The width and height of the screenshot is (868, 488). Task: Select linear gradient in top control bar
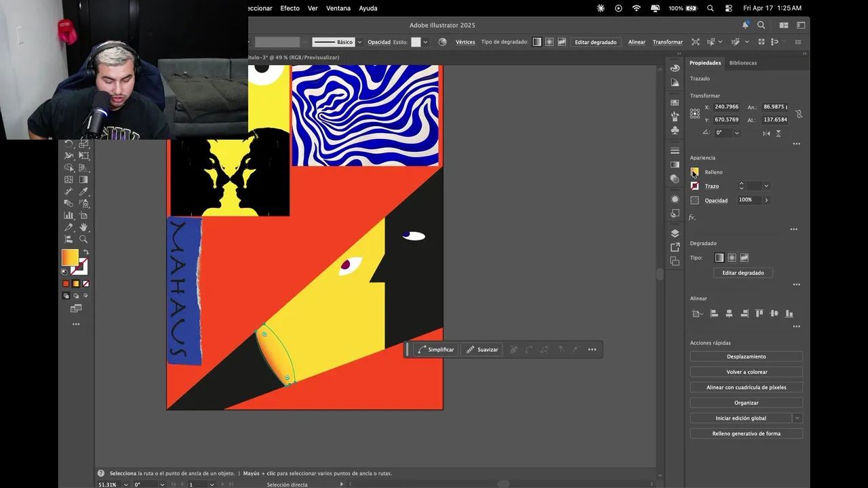click(x=537, y=42)
